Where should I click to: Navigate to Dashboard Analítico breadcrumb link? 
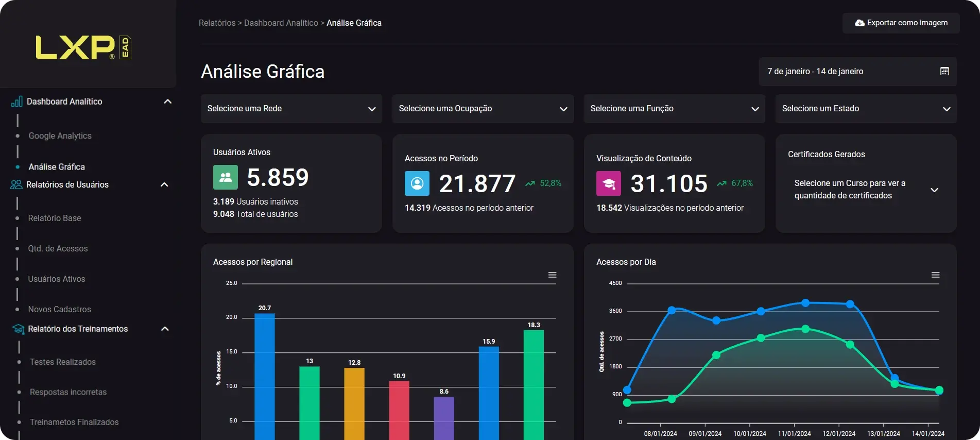coord(281,23)
